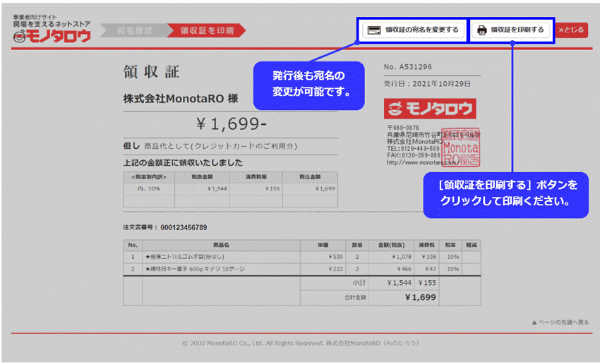600x364 pixels.
Task: Click unit price ¥539 cell
Action: click(x=323, y=257)
